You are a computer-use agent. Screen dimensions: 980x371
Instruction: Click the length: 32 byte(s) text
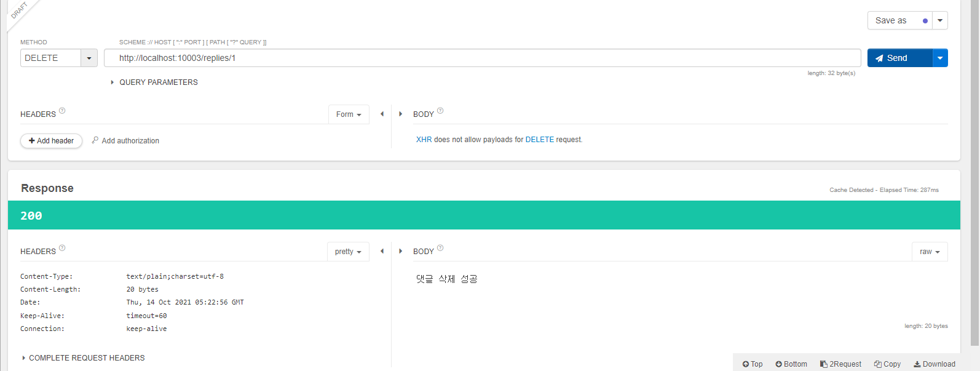point(831,73)
